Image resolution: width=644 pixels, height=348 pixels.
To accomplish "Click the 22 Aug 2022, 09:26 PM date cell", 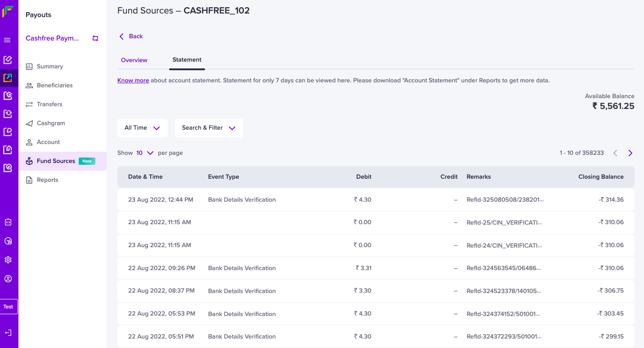I will coord(162,268).
